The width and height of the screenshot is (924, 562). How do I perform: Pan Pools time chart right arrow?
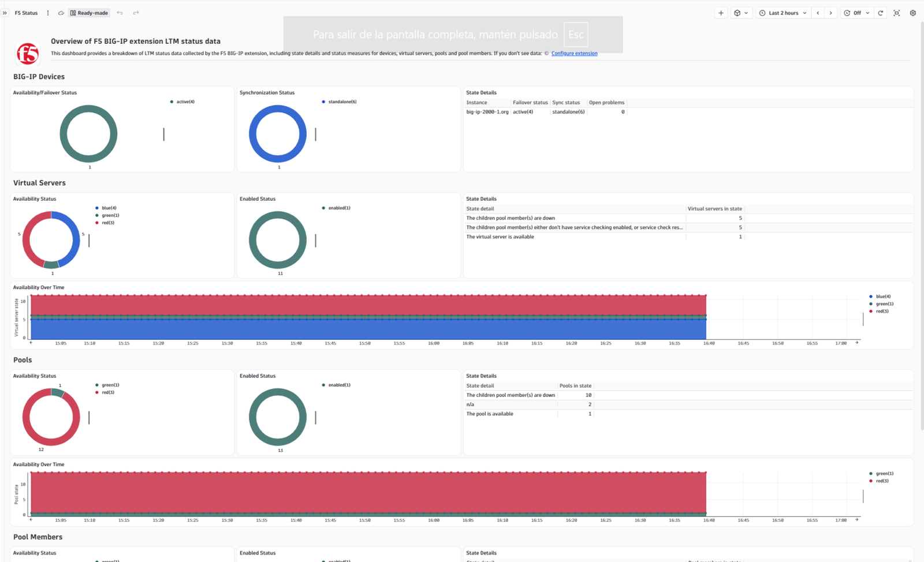coord(857,520)
